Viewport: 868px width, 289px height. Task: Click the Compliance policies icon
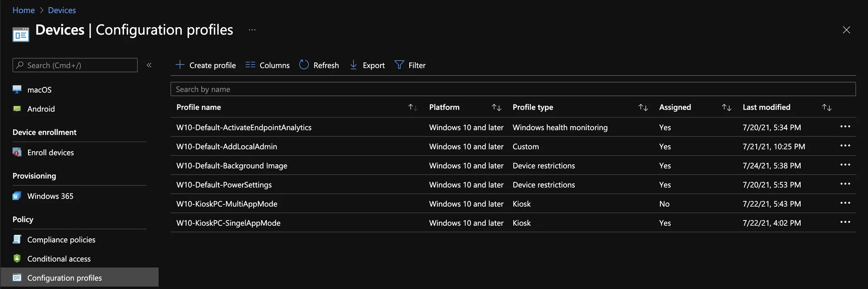pyautogui.click(x=17, y=239)
